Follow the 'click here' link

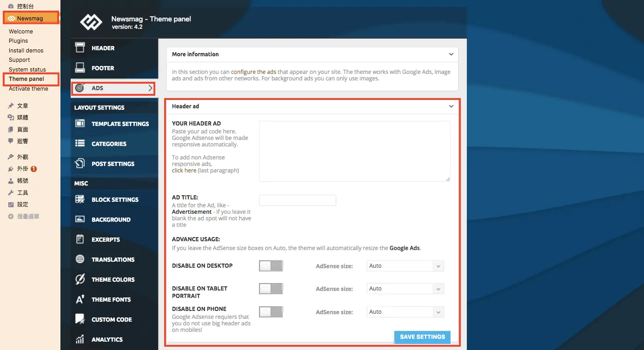pos(184,171)
